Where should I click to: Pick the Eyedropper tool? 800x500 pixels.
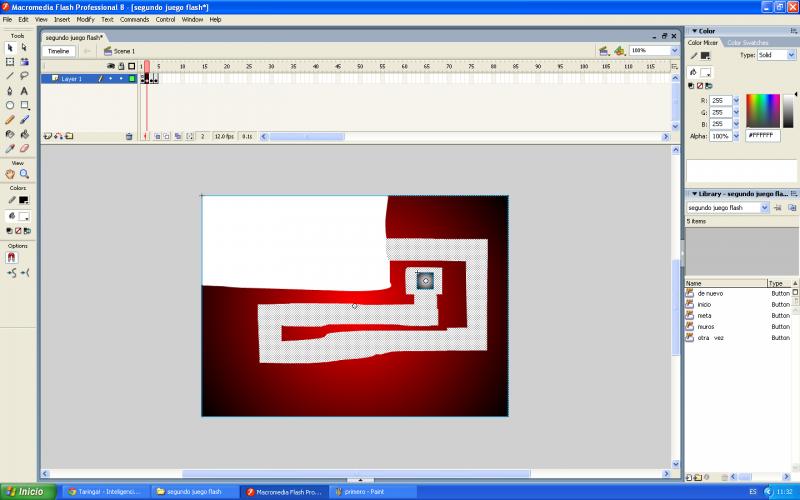click(10, 148)
